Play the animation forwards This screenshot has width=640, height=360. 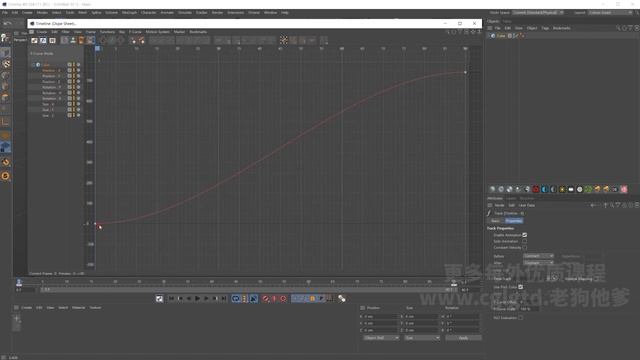point(198,299)
